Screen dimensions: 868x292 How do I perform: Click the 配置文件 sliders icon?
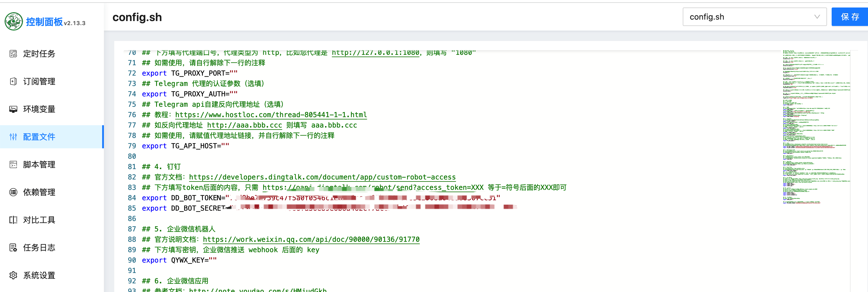click(x=13, y=137)
